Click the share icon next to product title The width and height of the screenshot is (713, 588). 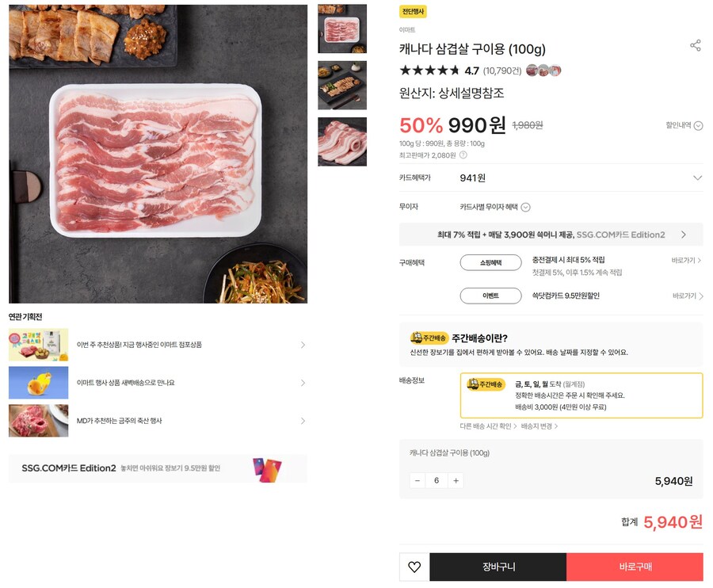pos(696,45)
